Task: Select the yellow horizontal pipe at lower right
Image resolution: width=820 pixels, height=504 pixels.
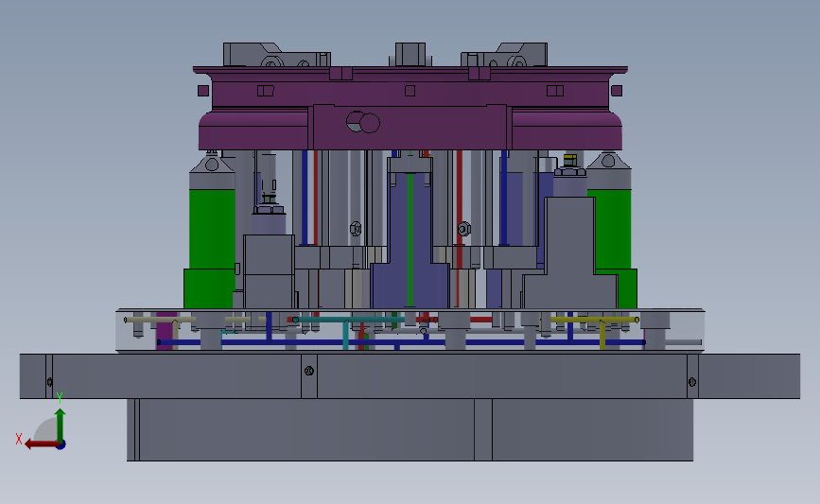Action: click(x=595, y=320)
